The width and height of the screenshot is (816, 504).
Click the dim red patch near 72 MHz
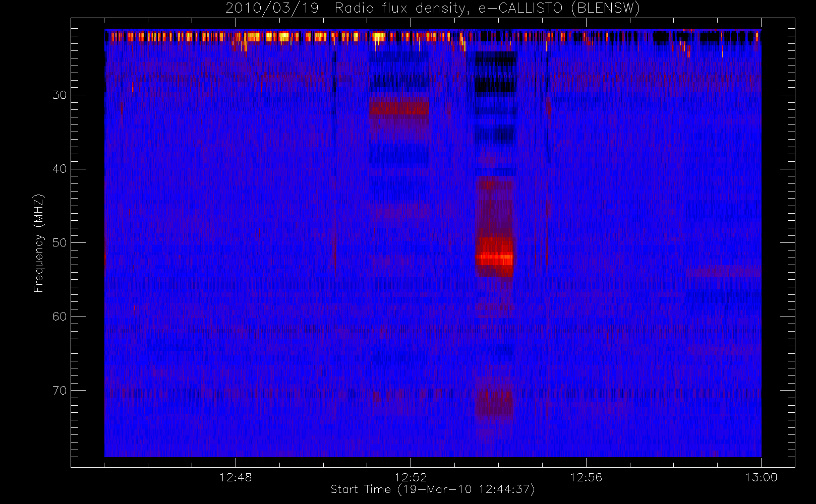(x=494, y=403)
